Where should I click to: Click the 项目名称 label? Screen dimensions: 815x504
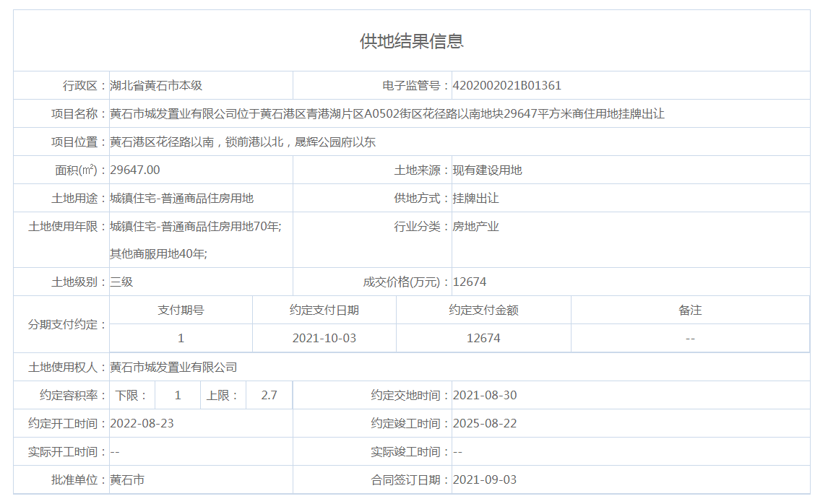[x=79, y=114]
